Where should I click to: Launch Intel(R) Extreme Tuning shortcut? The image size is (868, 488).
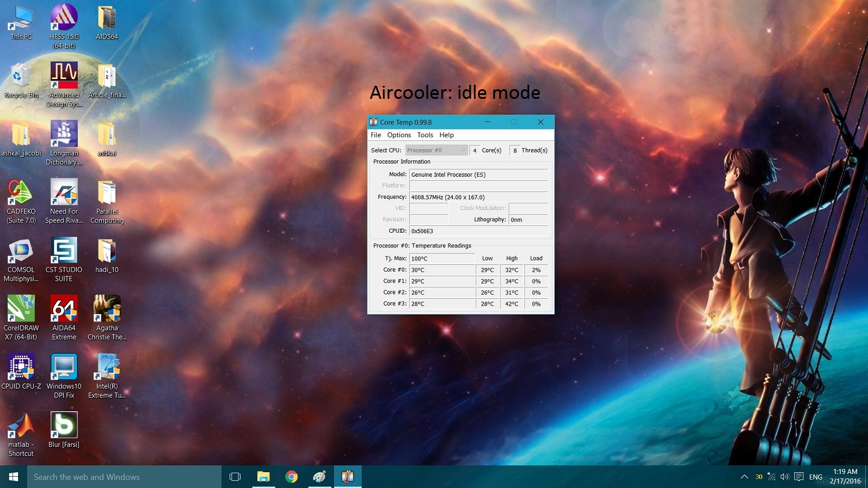107,376
